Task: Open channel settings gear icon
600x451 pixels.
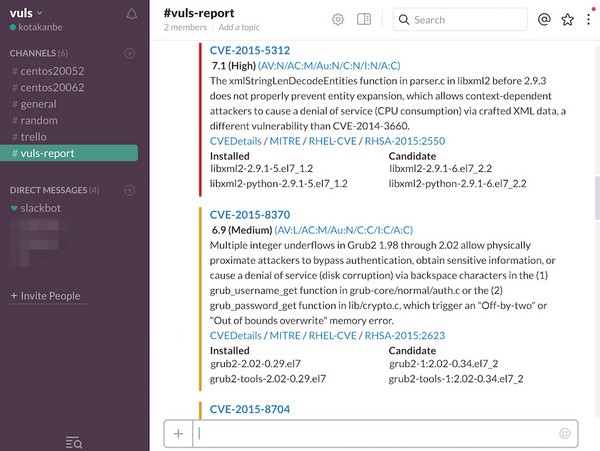Action: 338,19
